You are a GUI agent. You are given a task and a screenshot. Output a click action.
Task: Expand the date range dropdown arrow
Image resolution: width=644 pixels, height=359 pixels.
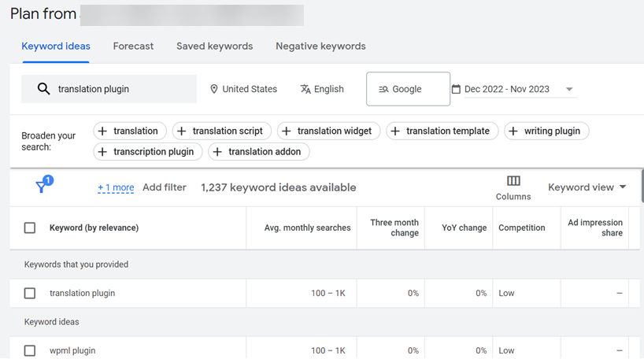[569, 89]
